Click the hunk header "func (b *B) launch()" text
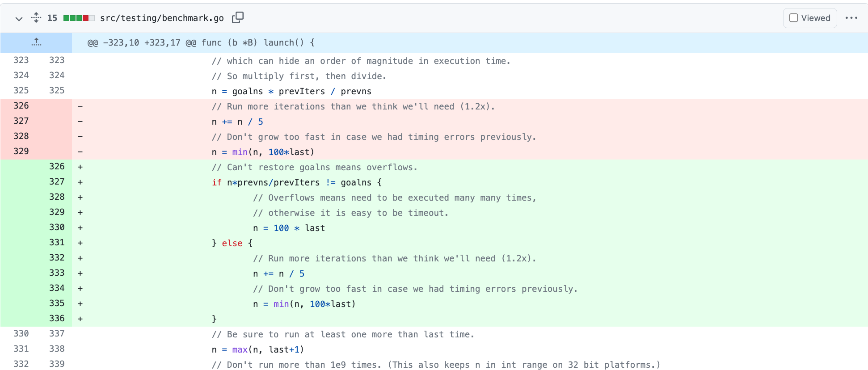This screenshot has height=370, width=868. click(x=258, y=42)
